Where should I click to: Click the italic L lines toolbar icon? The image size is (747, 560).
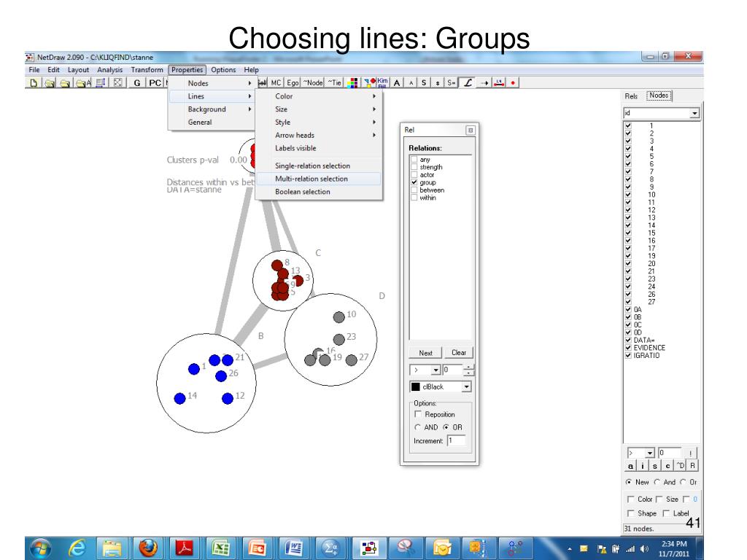(468, 83)
